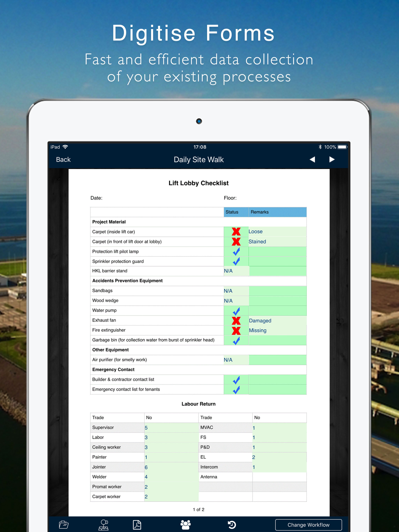
Task: Toggle status for Emergency contact list for tenants
Action: [x=236, y=390]
